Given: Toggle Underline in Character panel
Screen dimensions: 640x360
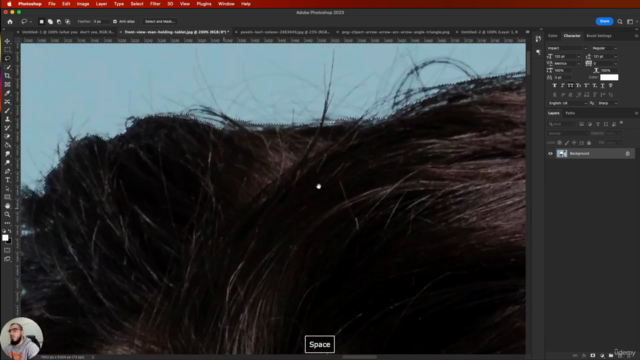Looking at the screenshot, I should point(602,86).
